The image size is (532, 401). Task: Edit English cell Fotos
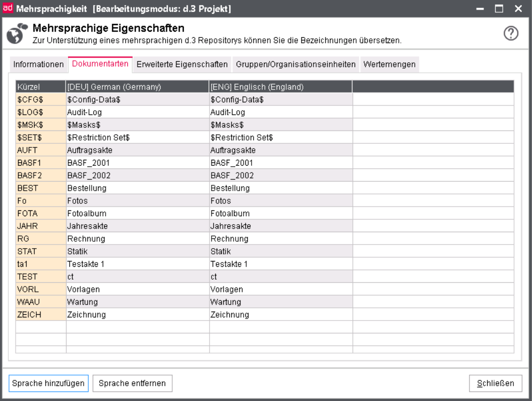pos(281,201)
